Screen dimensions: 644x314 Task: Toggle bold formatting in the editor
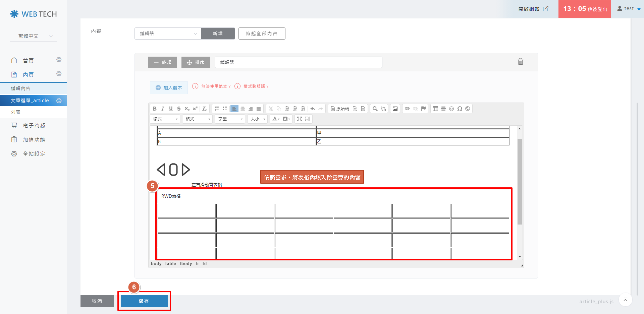[155, 109]
